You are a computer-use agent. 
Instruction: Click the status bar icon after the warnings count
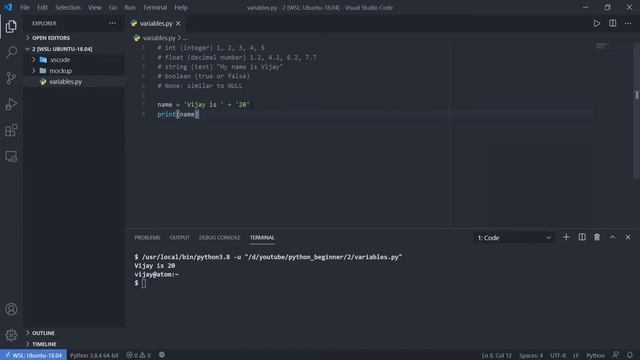162,355
